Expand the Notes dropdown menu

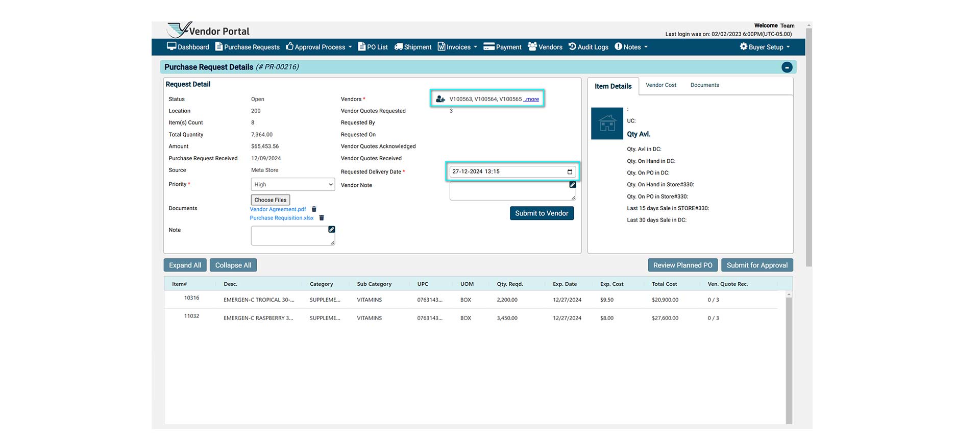click(631, 47)
